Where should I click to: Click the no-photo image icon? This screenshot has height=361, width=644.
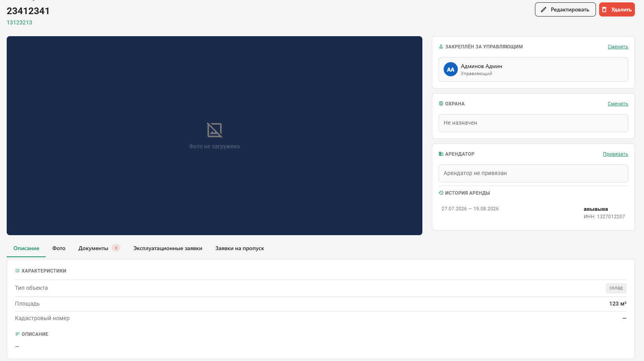(215, 130)
